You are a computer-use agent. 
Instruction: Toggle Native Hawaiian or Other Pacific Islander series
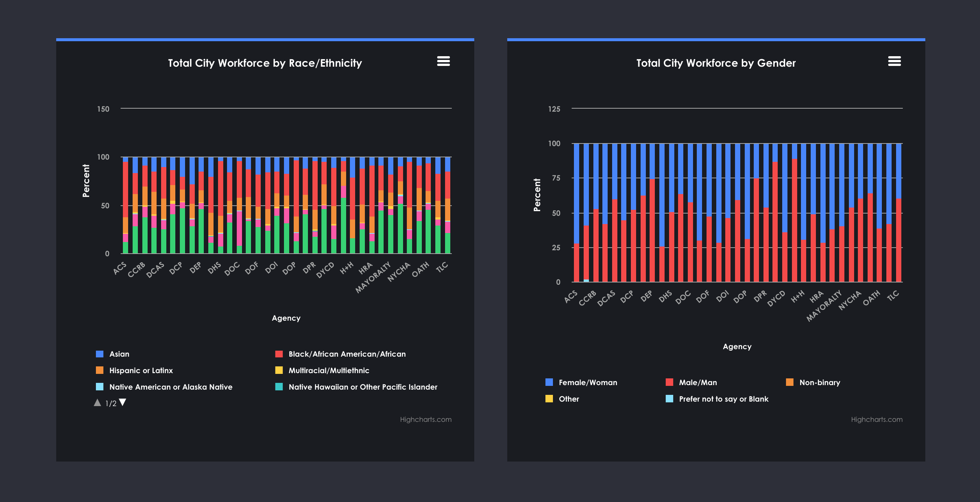pyautogui.click(x=356, y=387)
